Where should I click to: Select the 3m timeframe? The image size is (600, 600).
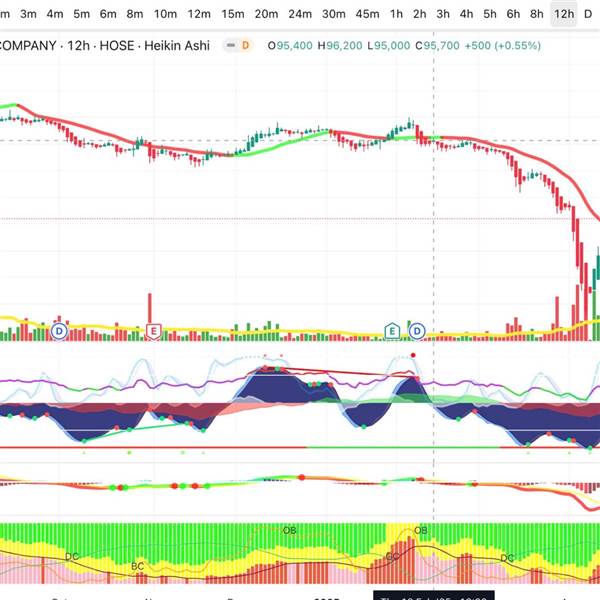point(28,14)
